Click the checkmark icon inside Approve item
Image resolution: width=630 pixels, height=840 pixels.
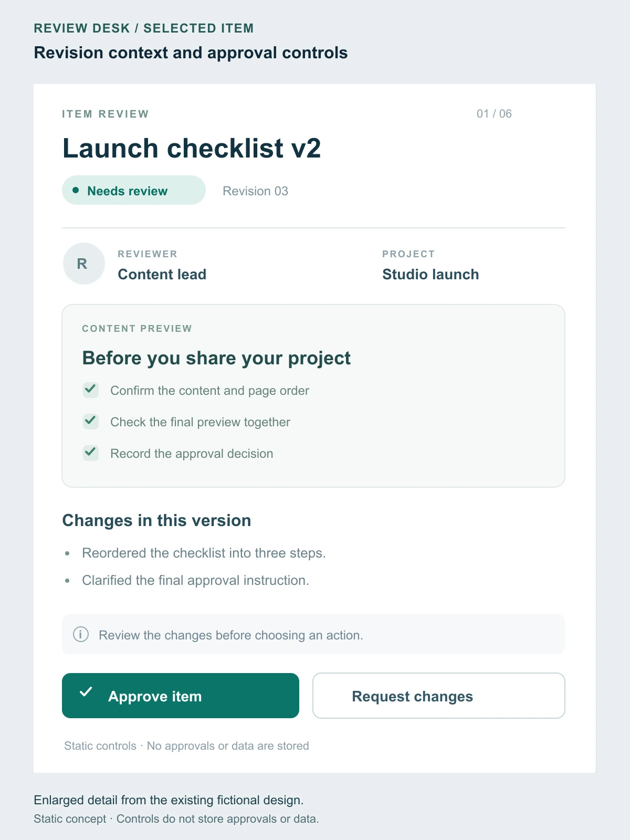click(86, 692)
